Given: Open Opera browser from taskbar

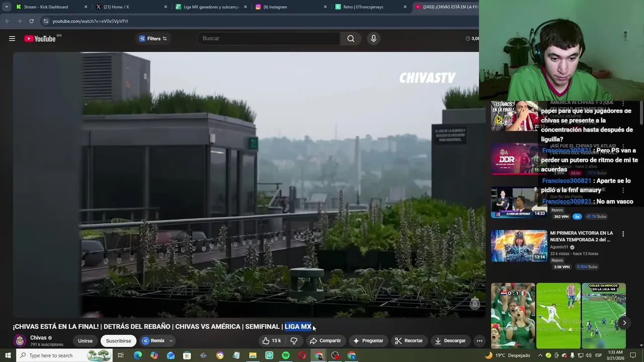Looking at the screenshot, I should (x=302, y=355).
